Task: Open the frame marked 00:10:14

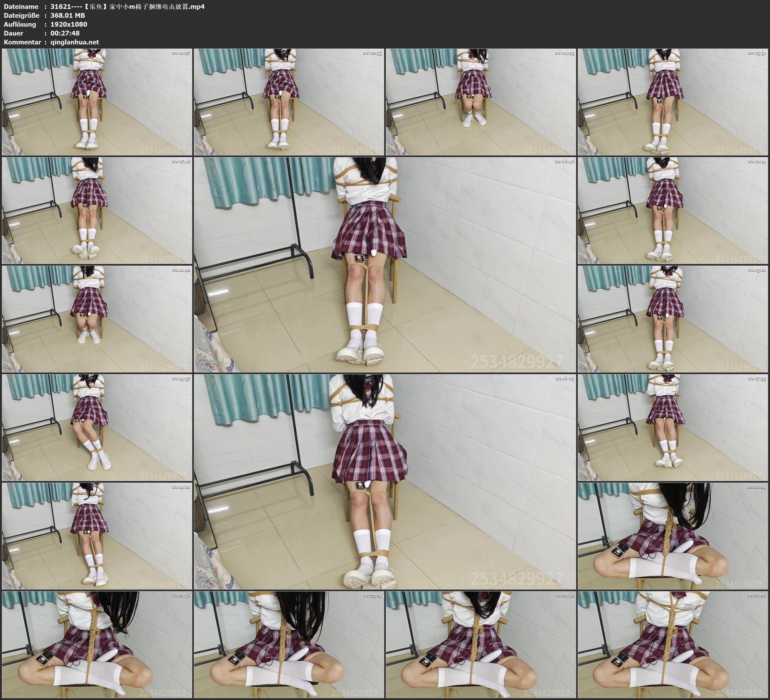Action: point(673,210)
